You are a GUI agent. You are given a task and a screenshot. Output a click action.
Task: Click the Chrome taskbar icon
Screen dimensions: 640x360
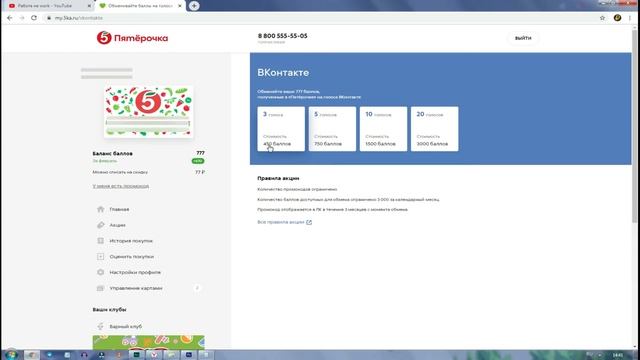click(x=31, y=355)
